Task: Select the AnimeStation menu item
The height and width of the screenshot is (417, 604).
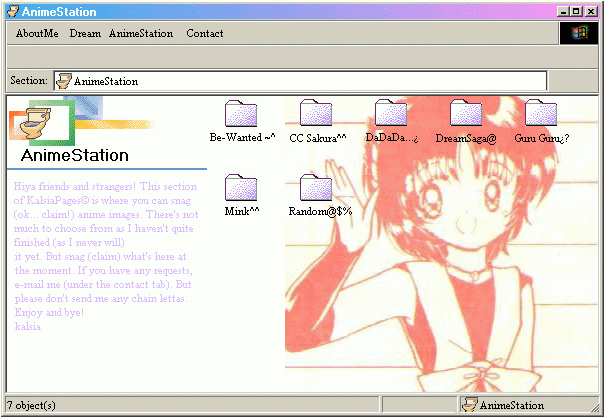Action: click(x=141, y=33)
